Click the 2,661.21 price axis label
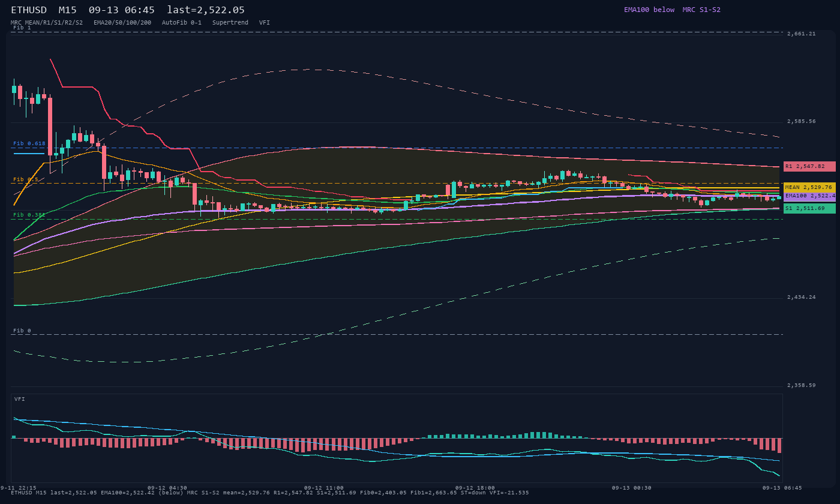This screenshot has height=504, width=840. [x=802, y=34]
